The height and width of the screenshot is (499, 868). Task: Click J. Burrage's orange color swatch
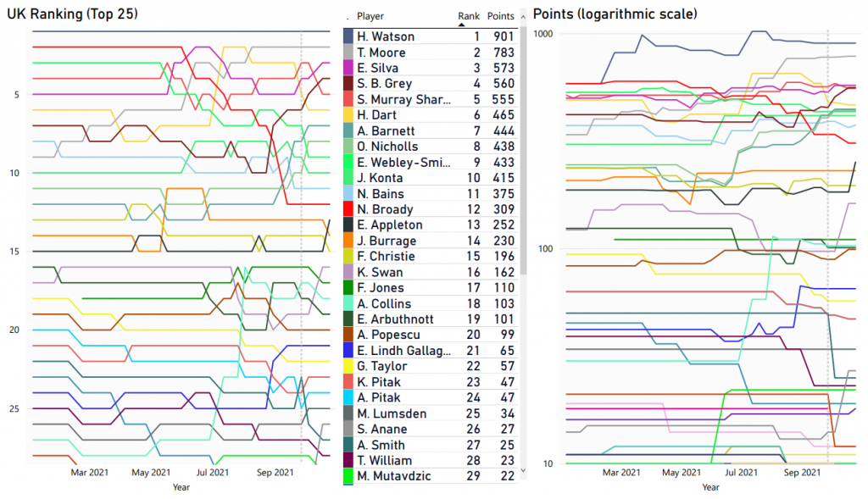tap(348, 241)
